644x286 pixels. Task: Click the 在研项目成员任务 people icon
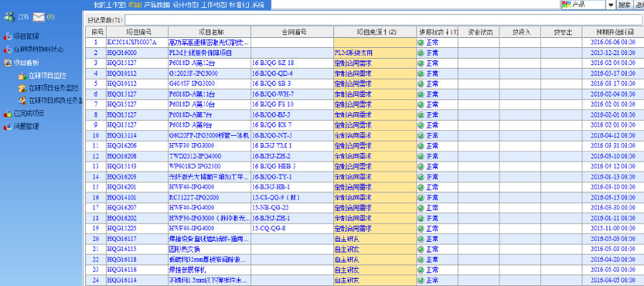coord(22,100)
